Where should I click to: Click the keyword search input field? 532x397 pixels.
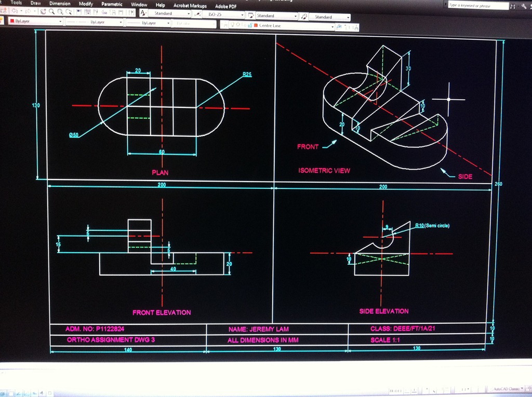478,5
